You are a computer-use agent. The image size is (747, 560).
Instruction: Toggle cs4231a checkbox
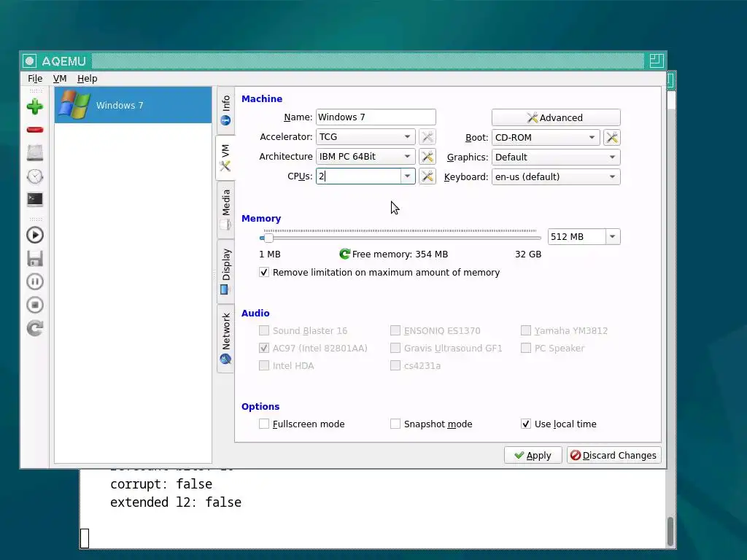(395, 366)
